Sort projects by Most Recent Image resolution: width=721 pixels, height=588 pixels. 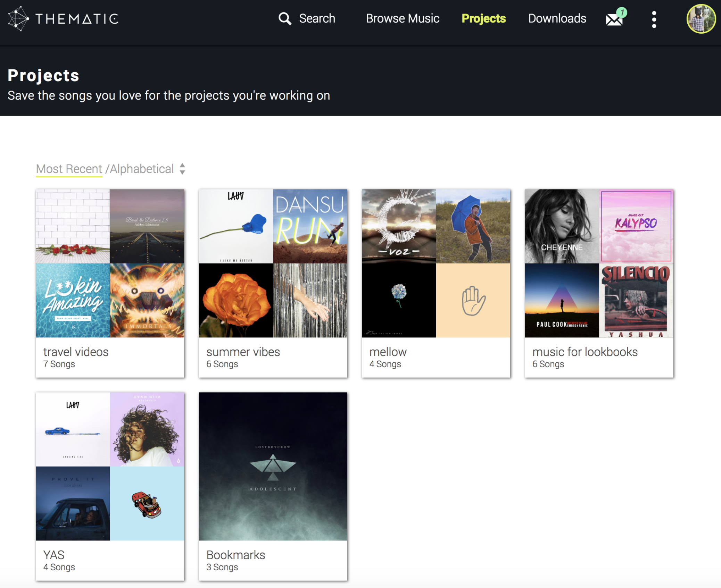coord(69,169)
